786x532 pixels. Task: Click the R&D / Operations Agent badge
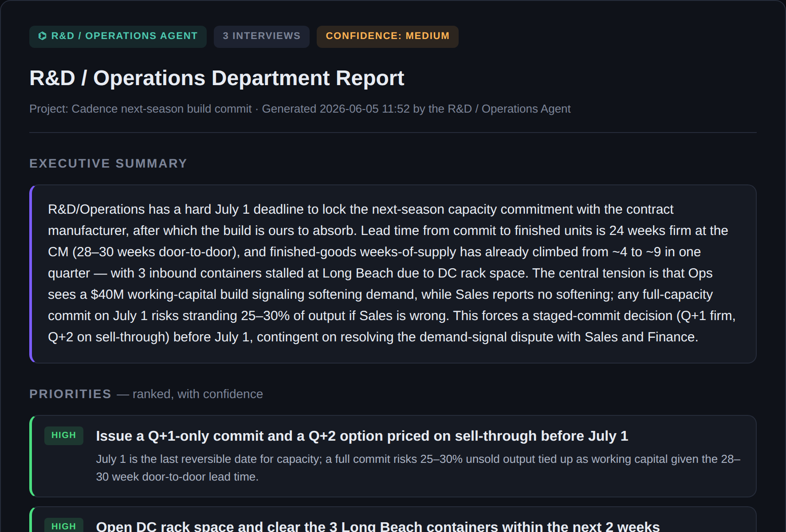(118, 36)
